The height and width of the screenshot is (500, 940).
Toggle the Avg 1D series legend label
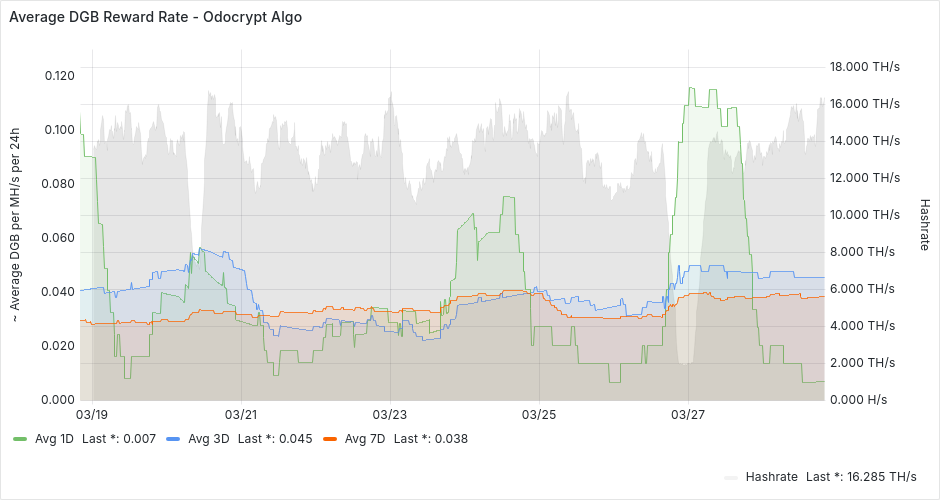[x=54, y=439]
